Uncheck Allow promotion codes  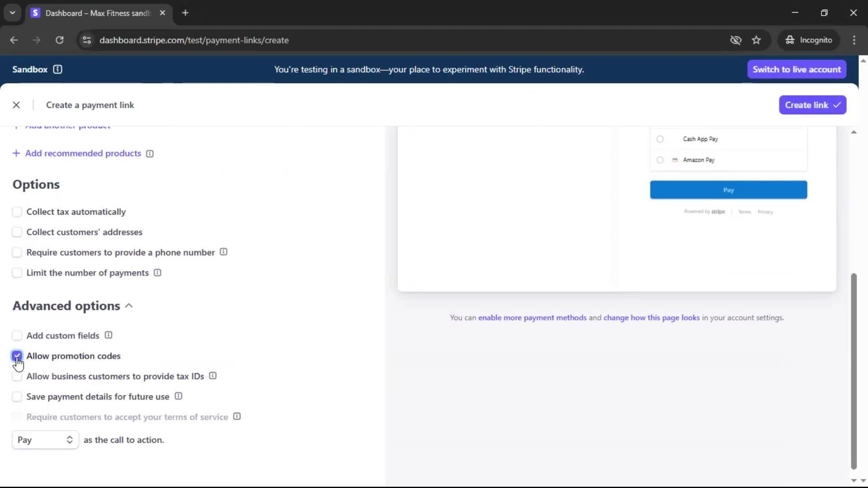tap(17, 356)
